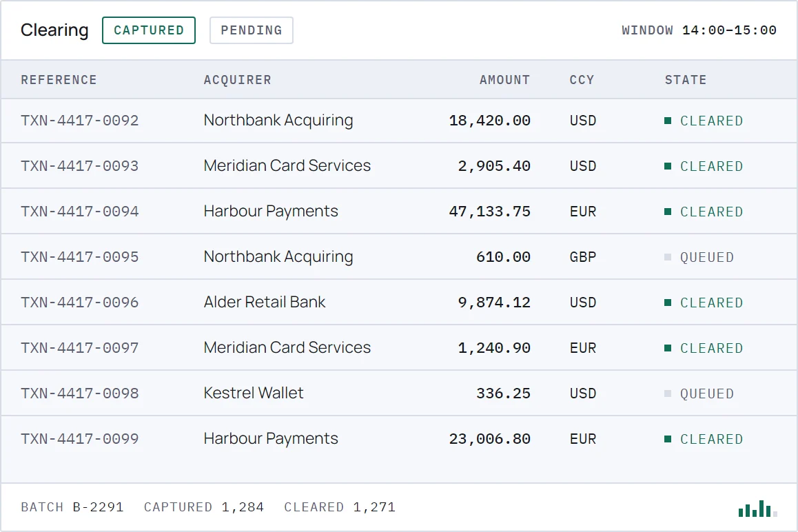This screenshot has height=532, width=798.
Task: Click Northbank Acquiring in the TXN-4417-0092 row
Action: coord(278,121)
